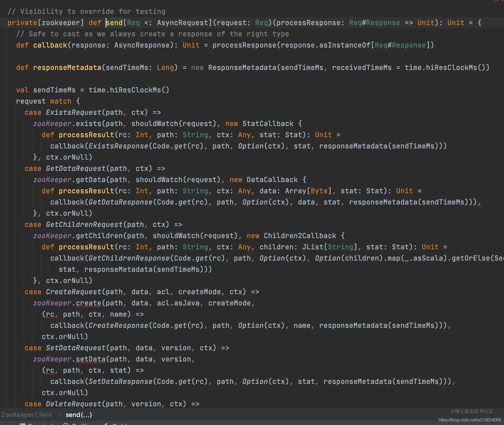Image resolution: width=504 pixels, height=425 pixels.
Task: Select the send(...) breadcrumb item
Action: coord(79,415)
